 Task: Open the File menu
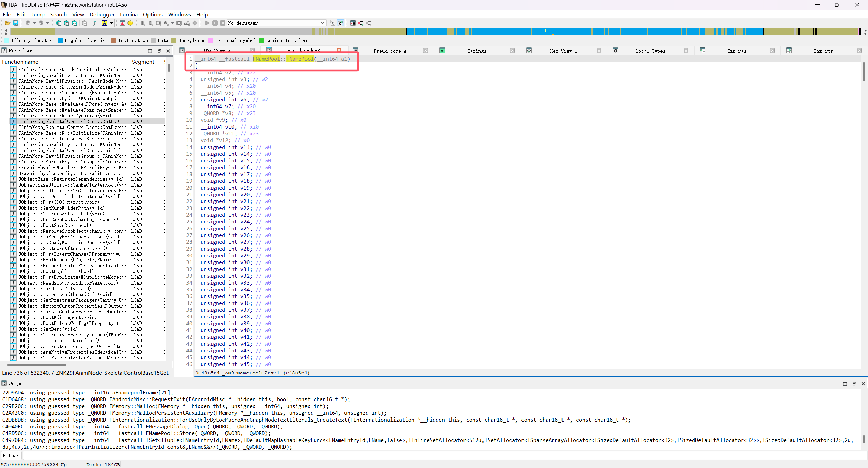click(7, 14)
